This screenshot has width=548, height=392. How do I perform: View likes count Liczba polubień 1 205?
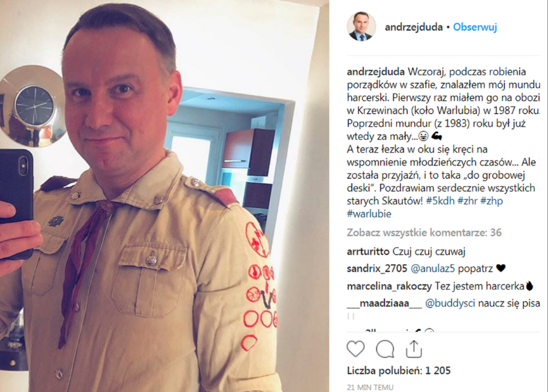[398, 370]
